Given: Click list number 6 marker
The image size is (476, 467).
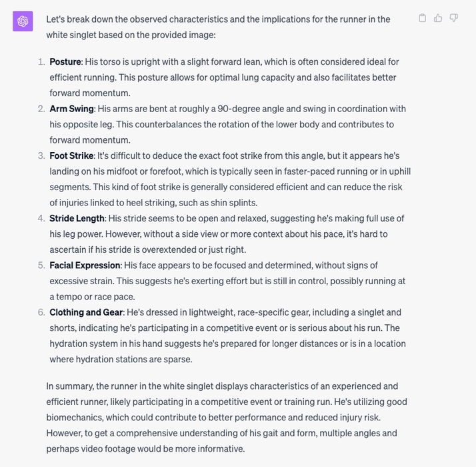Looking at the screenshot, I should (41, 312).
